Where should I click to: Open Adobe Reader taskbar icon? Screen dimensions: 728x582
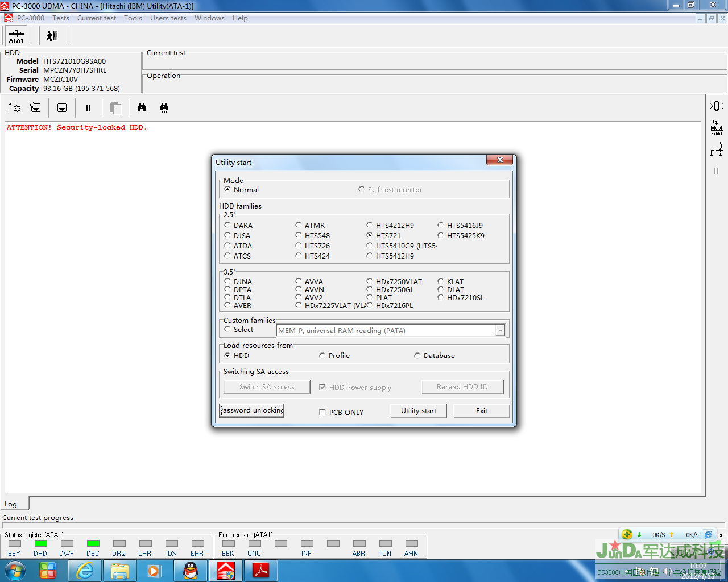click(260, 571)
